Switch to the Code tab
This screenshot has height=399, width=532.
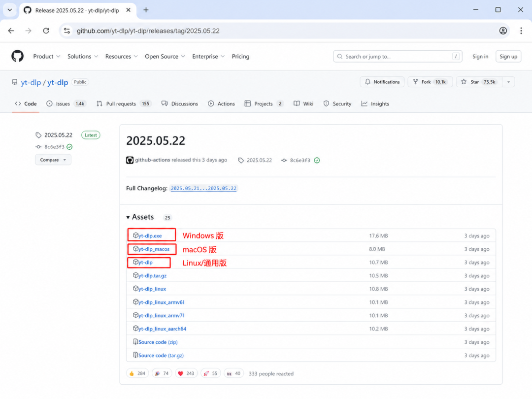[x=26, y=103]
